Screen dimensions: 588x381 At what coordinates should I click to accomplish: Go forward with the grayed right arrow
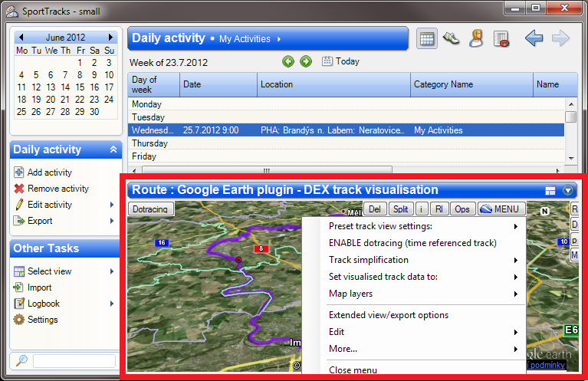click(560, 38)
